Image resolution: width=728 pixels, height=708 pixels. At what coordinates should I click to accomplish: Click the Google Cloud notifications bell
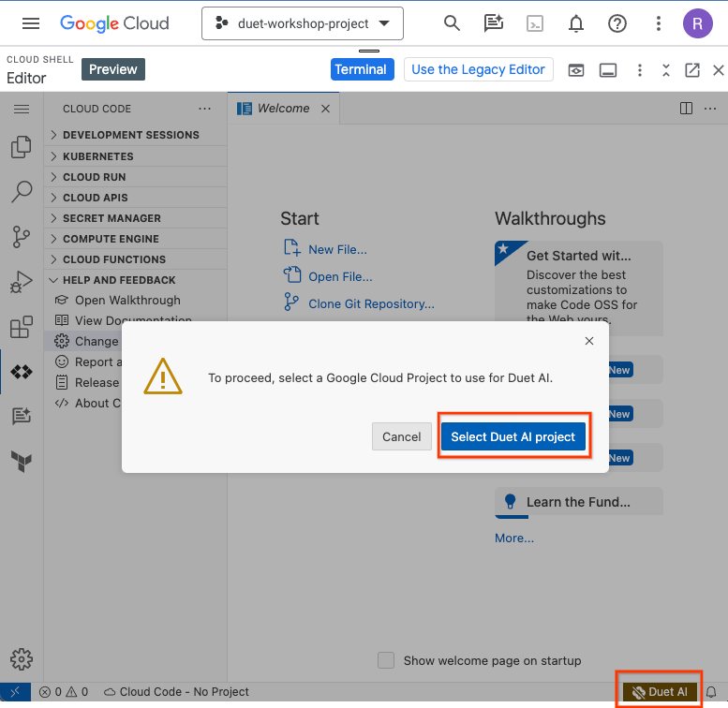point(577,23)
